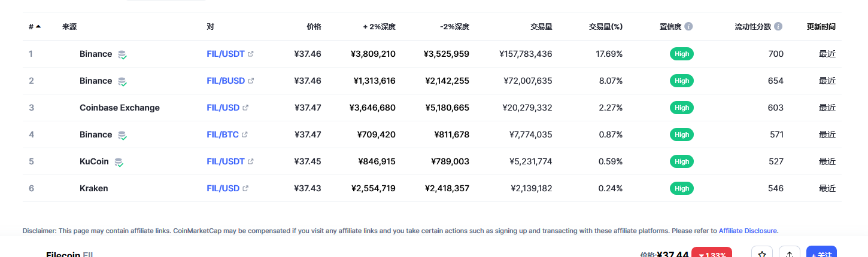Open the Affiliate Disclosure link
Viewport: 868px width, 257px height.
[x=748, y=231]
